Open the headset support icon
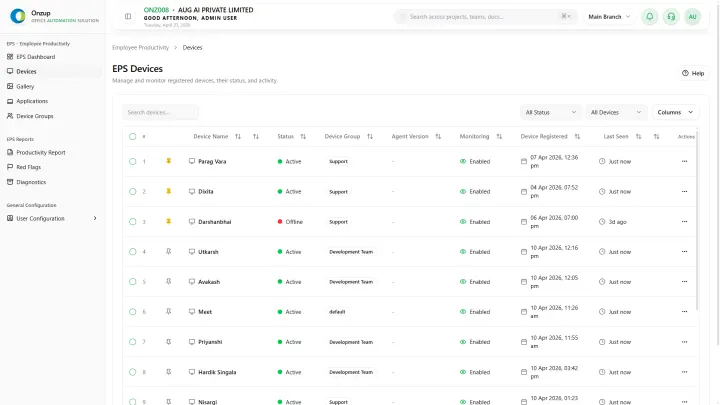720x405 pixels. (671, 17)
